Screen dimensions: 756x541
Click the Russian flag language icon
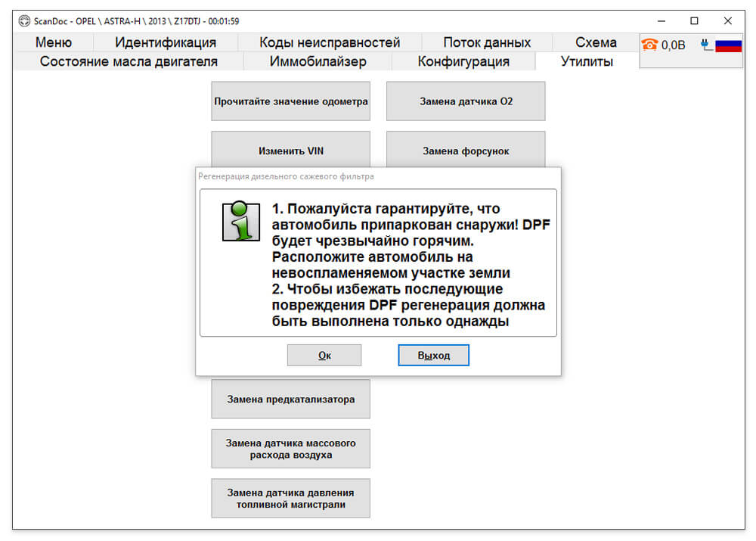pos(728,45)
